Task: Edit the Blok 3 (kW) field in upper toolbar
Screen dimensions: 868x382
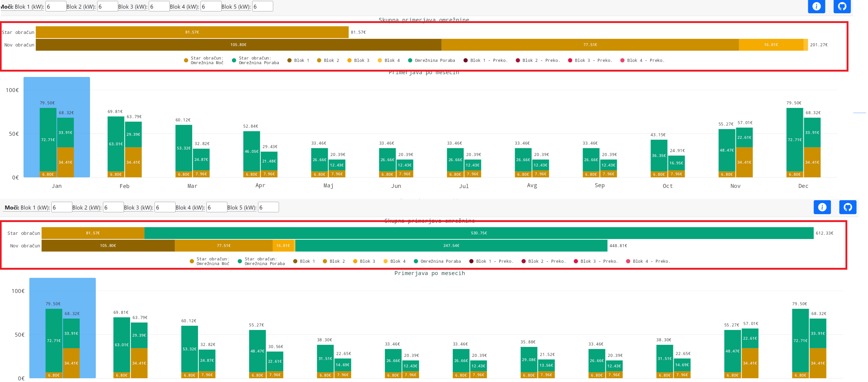Action: coord(159,7)
